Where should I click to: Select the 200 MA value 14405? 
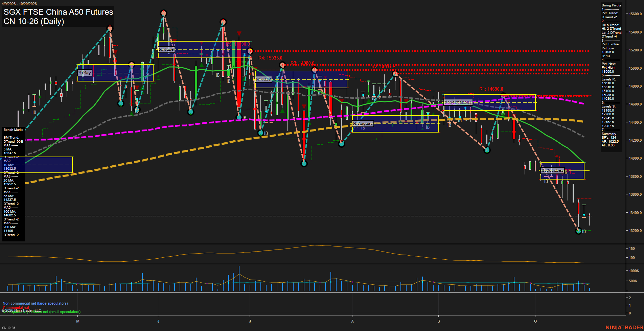[x=8, y=231]
